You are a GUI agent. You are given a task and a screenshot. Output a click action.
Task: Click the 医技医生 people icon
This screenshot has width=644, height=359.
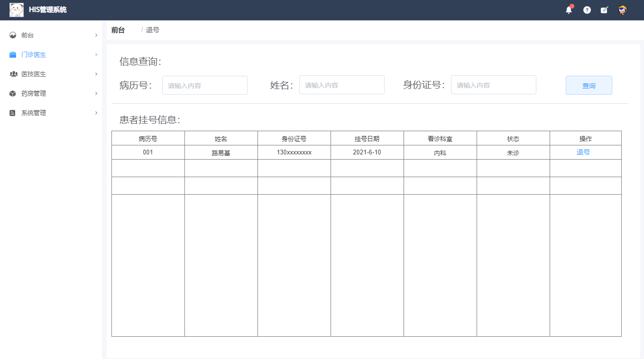(x=13, y=74)
